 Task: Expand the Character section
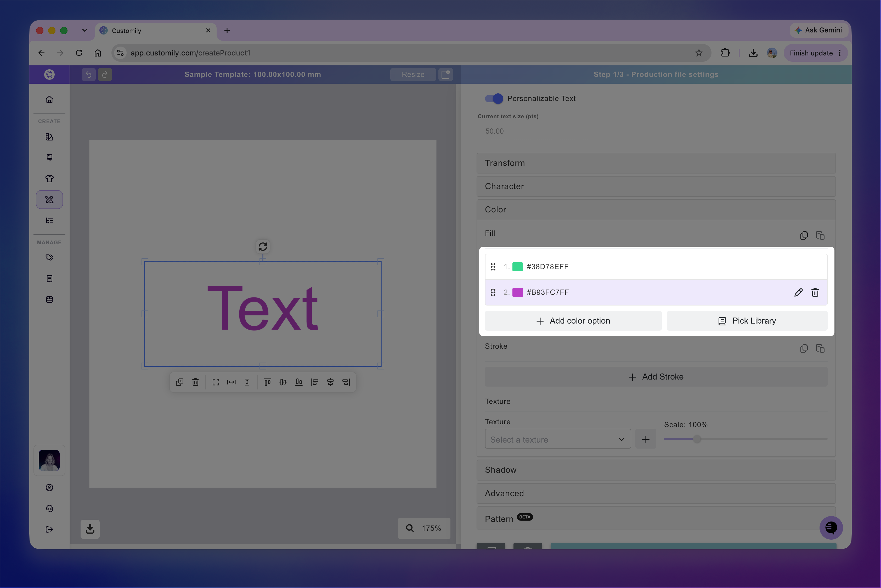pos(656,186)
